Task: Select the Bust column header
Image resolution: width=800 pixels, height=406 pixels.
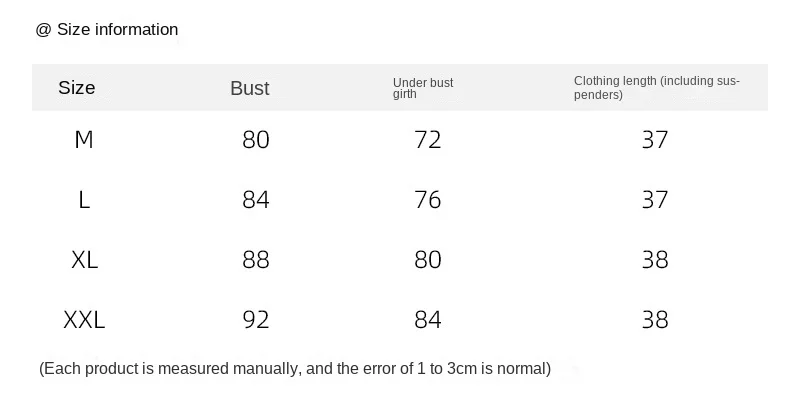Action: click(x=250, y=88)
